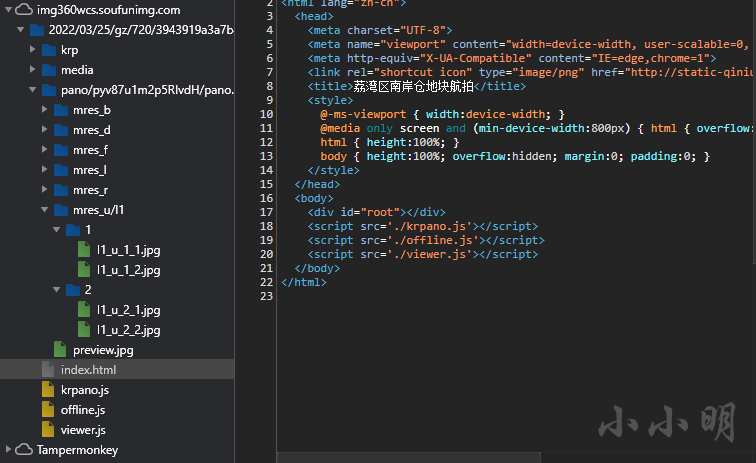Open l1_u_2_2.jpg in the file tree
The height and width of the screenshot is (463, 756).
pos(129,330)
